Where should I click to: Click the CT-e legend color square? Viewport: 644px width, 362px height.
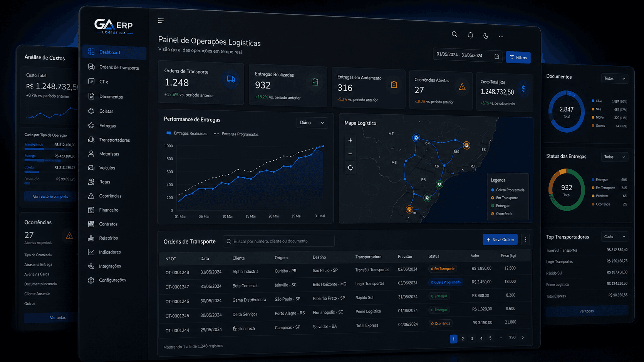tap(593, 101)
